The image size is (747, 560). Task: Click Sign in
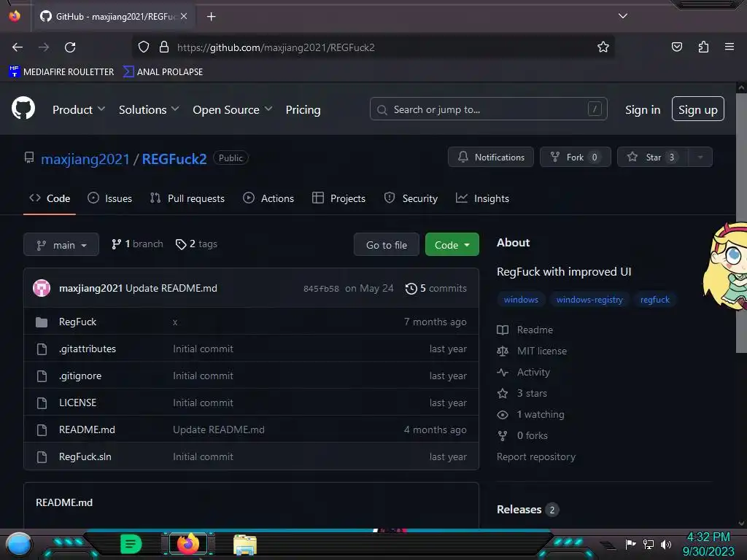click(x=643, y=109)
